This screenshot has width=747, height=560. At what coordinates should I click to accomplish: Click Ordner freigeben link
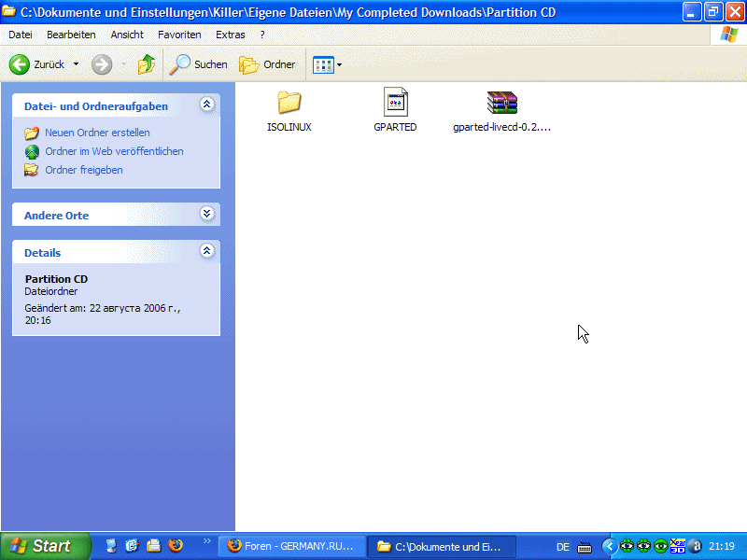84,170
